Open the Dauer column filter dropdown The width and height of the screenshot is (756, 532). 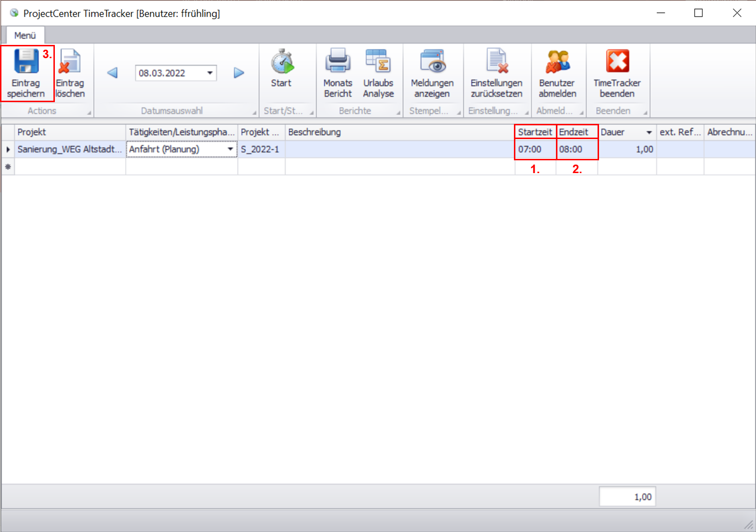[649, 132]
